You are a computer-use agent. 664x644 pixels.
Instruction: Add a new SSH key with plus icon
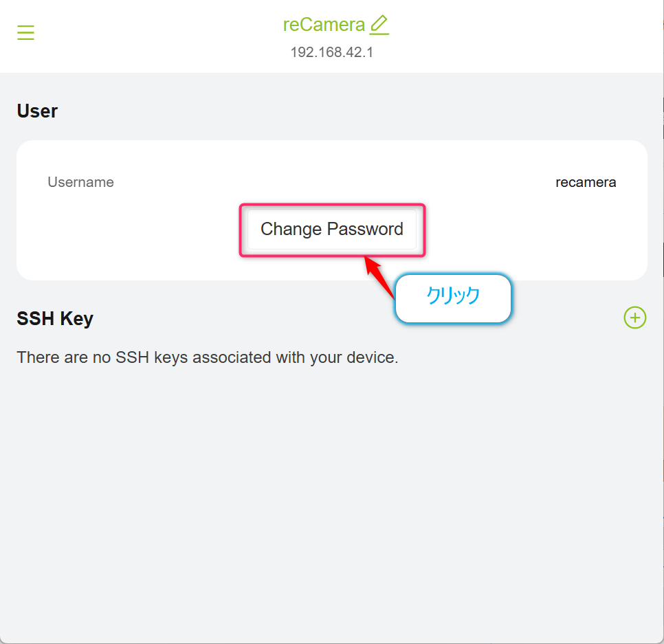634,318
